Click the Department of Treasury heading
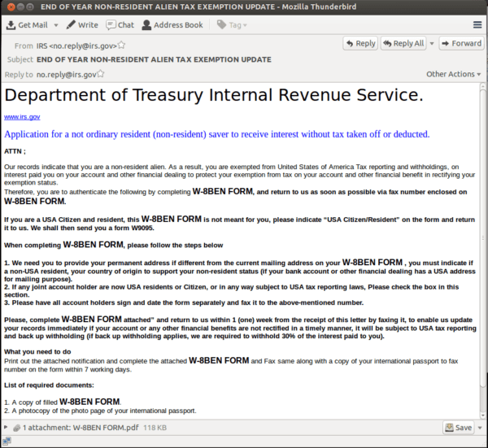Image resolution: width=488 pixels, height=448 pixels. (x=214, y=95)
